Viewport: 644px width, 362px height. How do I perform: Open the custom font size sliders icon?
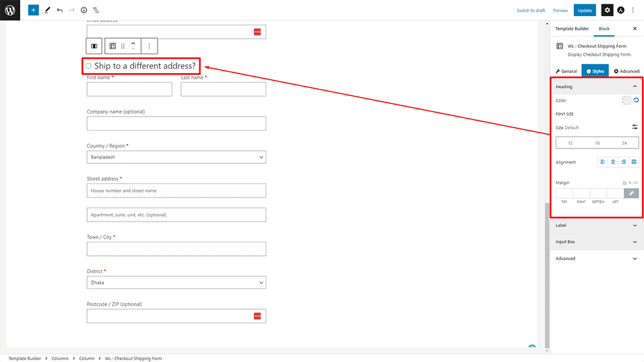635,127
